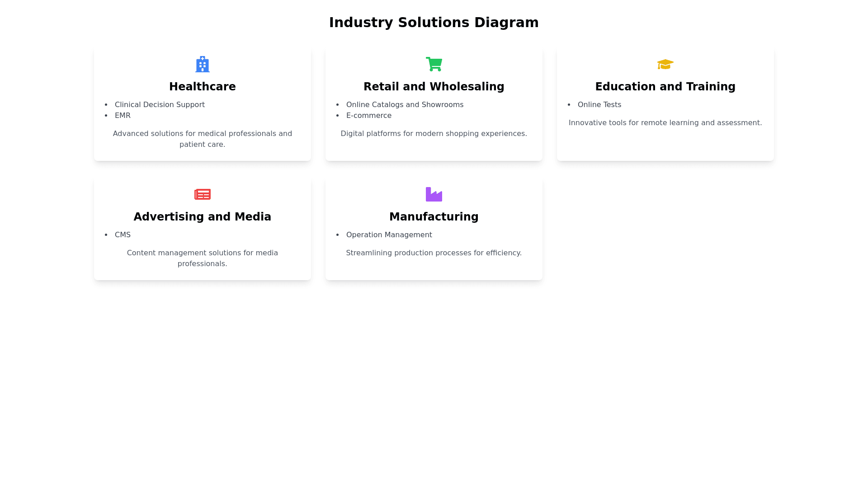
Task: Click the Retail and Wholesaling heading
Action: click(434, 87)
